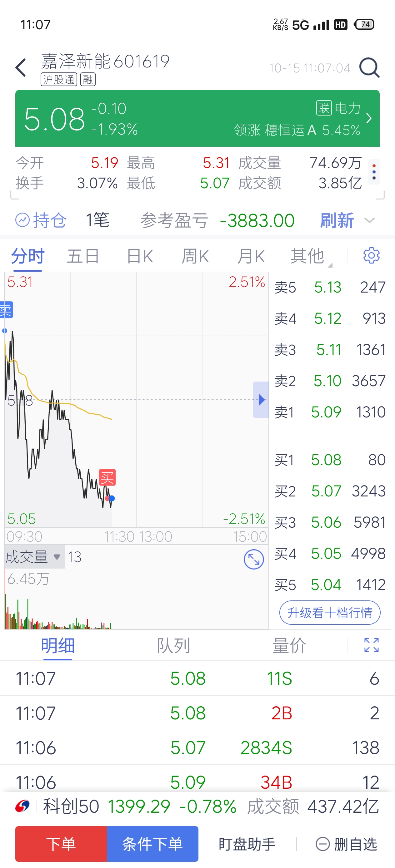Expand the volume chart with the round arrows icon
This screenshot has width=395, height=868.
coord(254,559)
